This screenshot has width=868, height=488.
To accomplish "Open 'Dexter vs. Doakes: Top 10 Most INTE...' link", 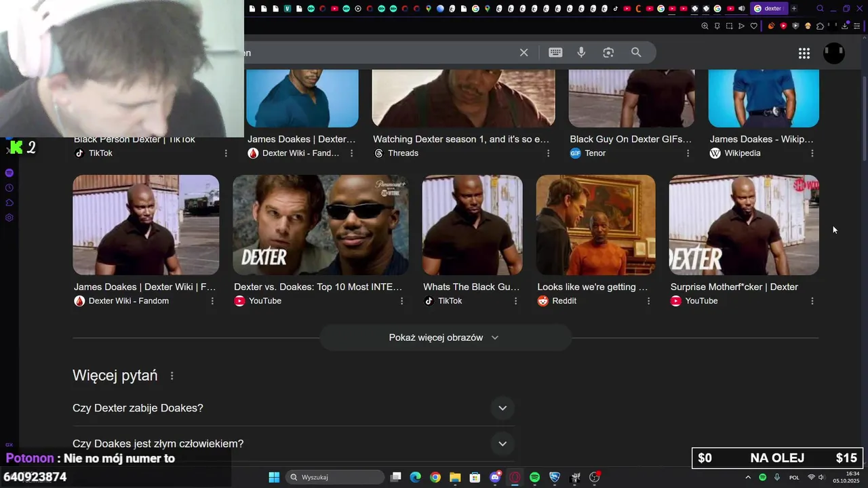I will pos(318,287).
